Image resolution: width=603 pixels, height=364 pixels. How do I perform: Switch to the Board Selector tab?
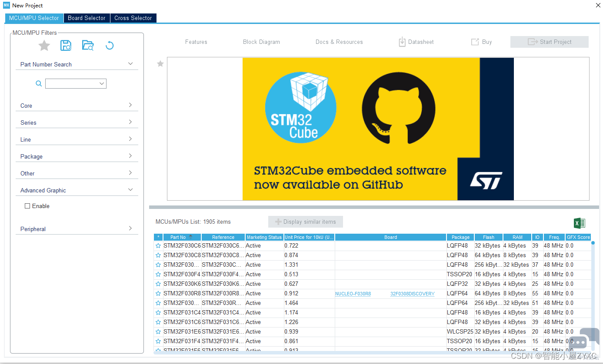(87, 18)
